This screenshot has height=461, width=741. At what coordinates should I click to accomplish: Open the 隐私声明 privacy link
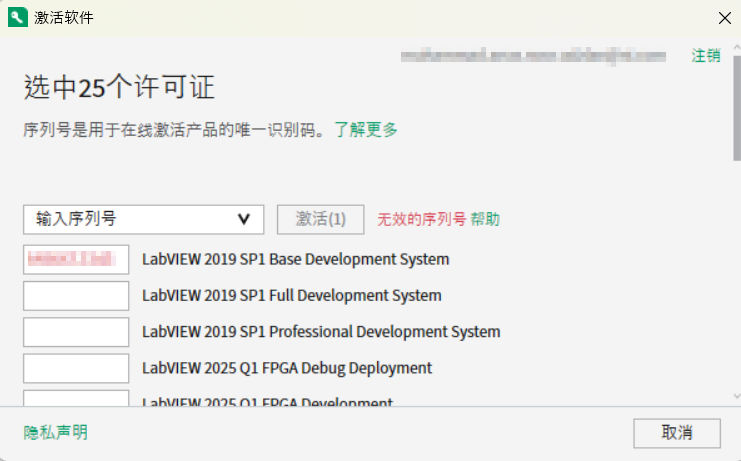coord(56,432)
